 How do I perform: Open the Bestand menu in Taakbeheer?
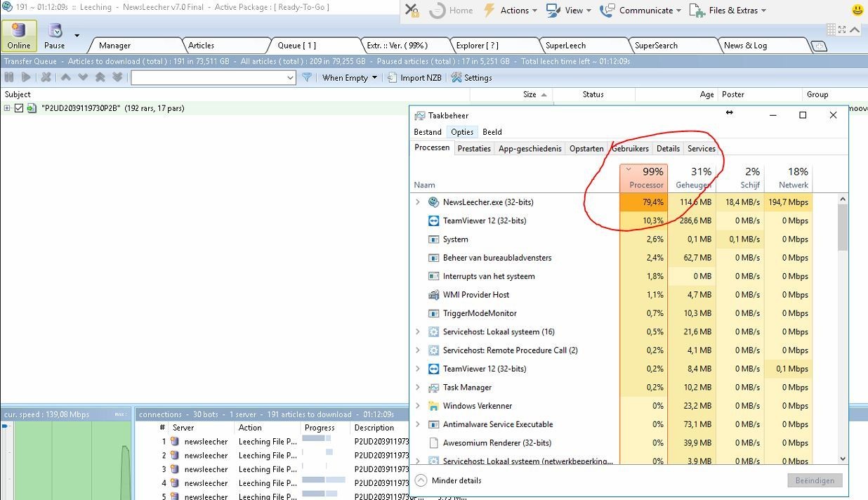428,132
